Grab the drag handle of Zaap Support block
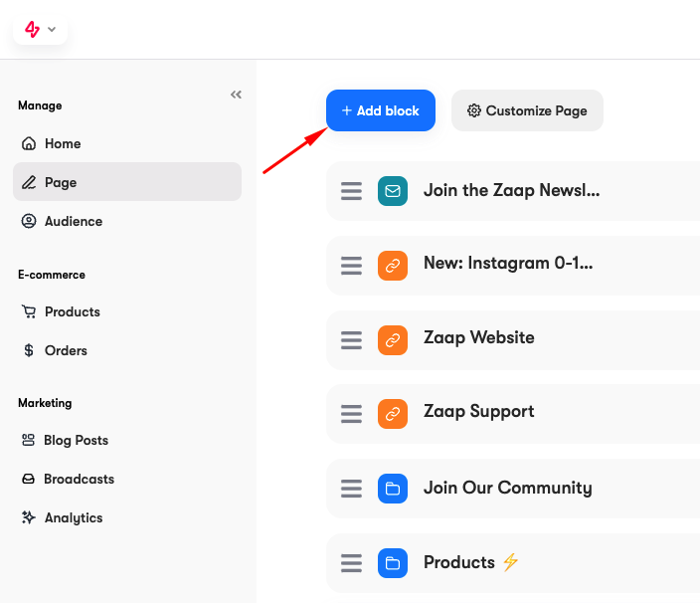700x603 pixels. click(x=351, y=414)
